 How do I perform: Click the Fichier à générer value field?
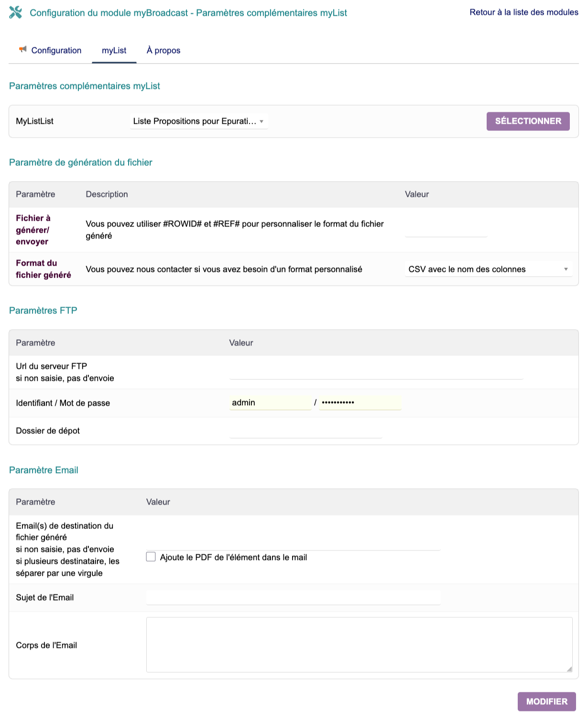pos(446,230)
